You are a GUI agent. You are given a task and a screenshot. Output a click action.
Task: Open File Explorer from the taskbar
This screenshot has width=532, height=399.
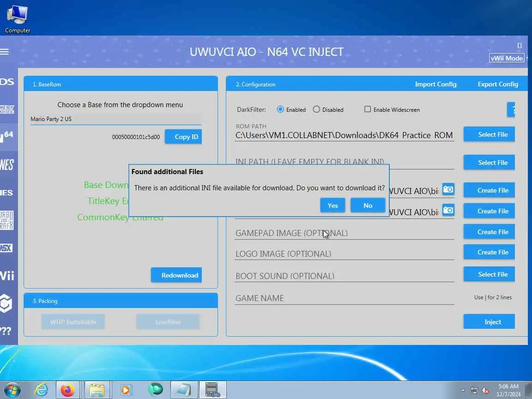pos(97,390)
